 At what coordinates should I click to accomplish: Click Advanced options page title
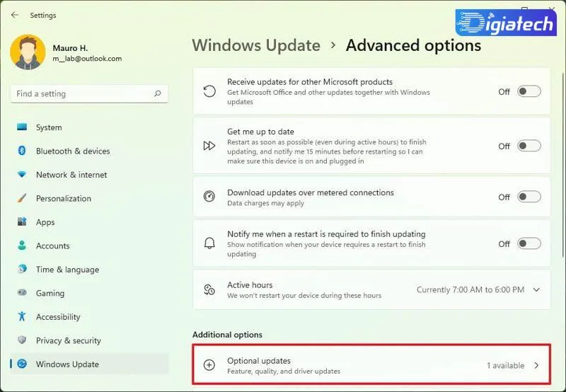point(413,46)
